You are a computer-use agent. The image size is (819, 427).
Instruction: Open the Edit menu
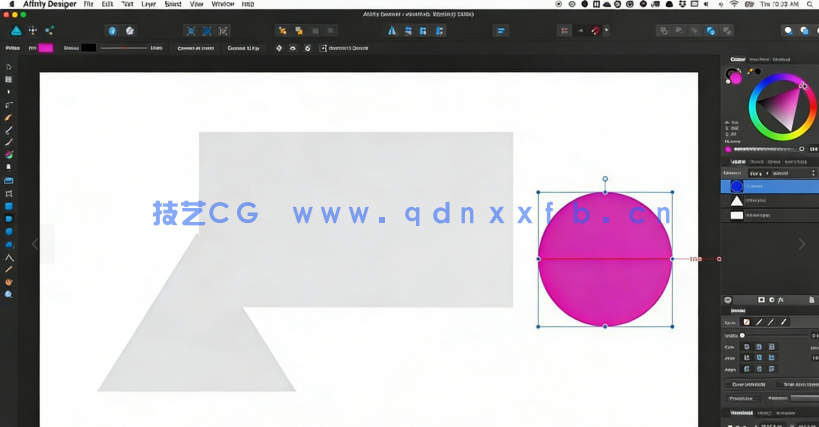pos(107,4)
